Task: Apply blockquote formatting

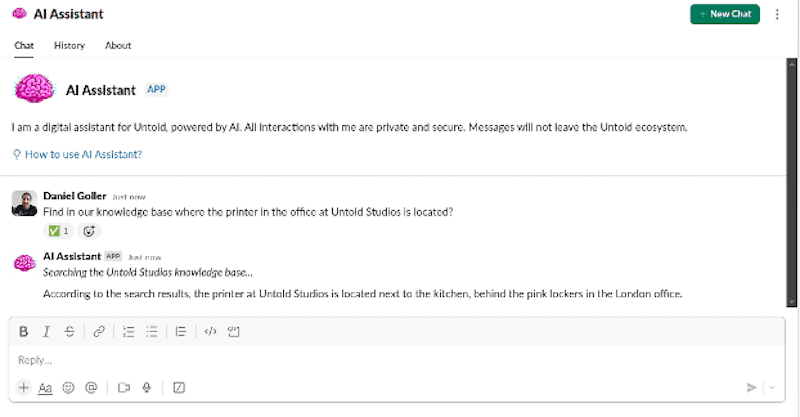Action: coord(181,332)
